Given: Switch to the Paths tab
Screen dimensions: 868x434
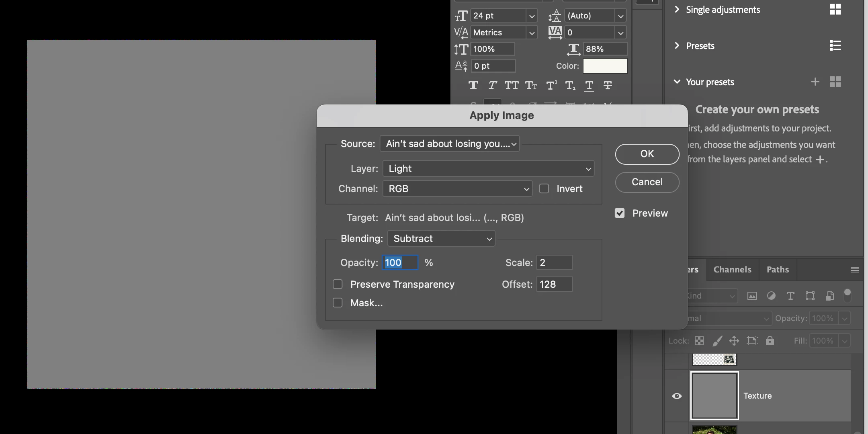Looking at the screenshot, I should coord(778,269).
